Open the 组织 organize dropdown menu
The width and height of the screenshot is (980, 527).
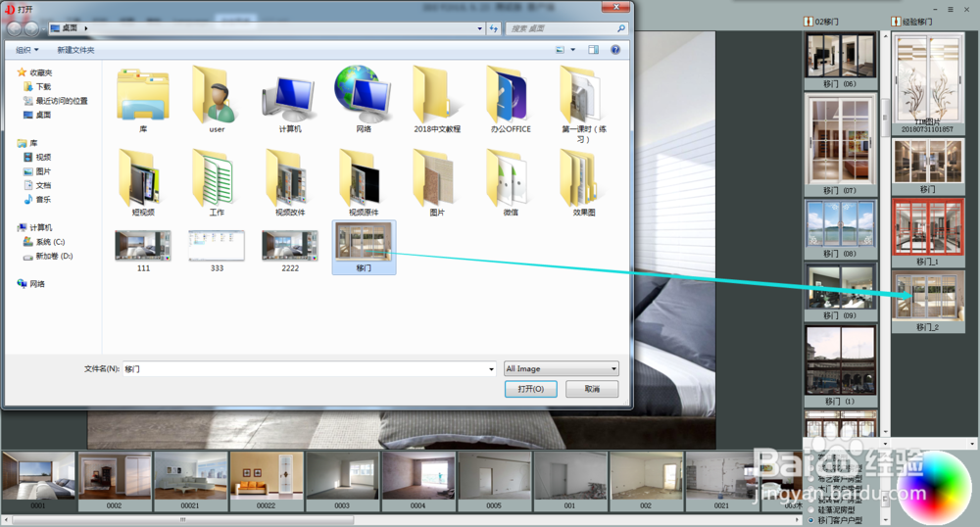pos(26,50)
